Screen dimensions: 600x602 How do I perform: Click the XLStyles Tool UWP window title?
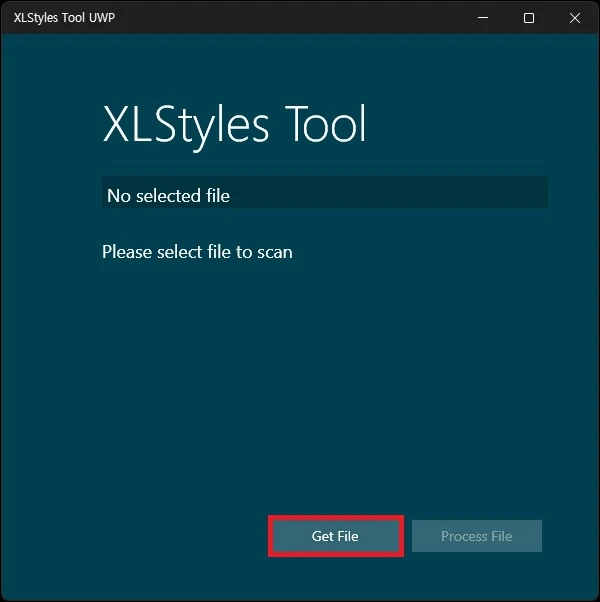[64, 18]
